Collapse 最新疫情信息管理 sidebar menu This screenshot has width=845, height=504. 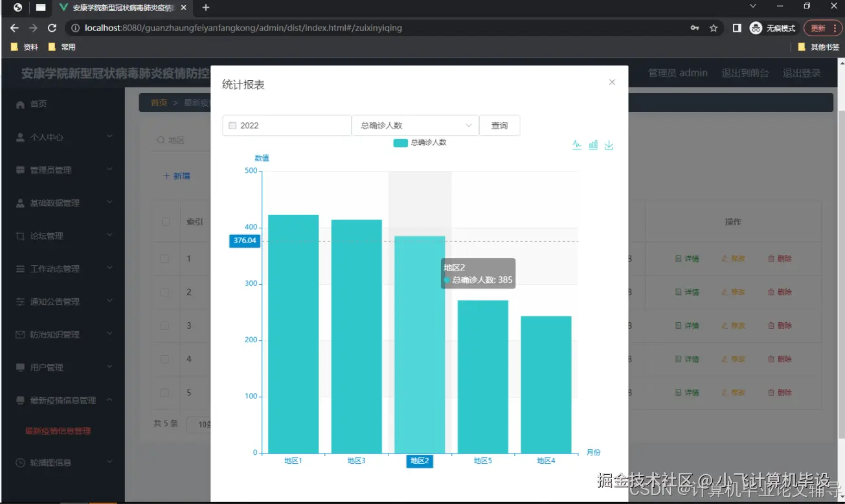point(63,400)
